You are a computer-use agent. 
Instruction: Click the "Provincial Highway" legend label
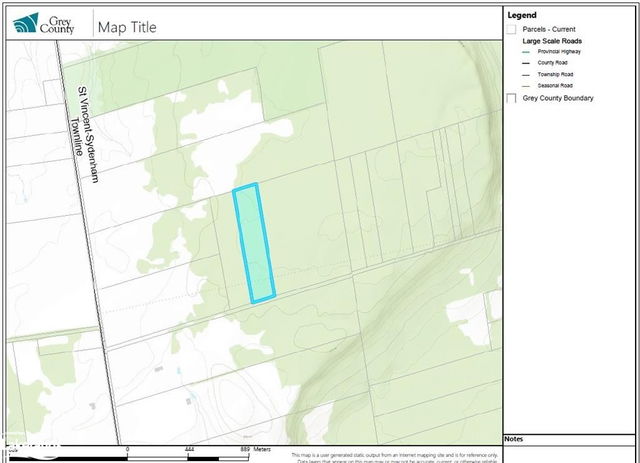pos(559,51)
